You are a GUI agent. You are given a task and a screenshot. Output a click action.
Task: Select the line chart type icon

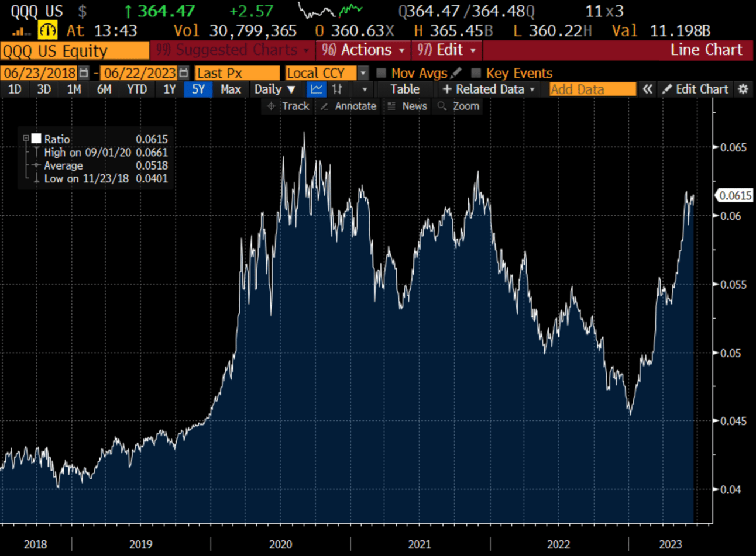(317, 89)
